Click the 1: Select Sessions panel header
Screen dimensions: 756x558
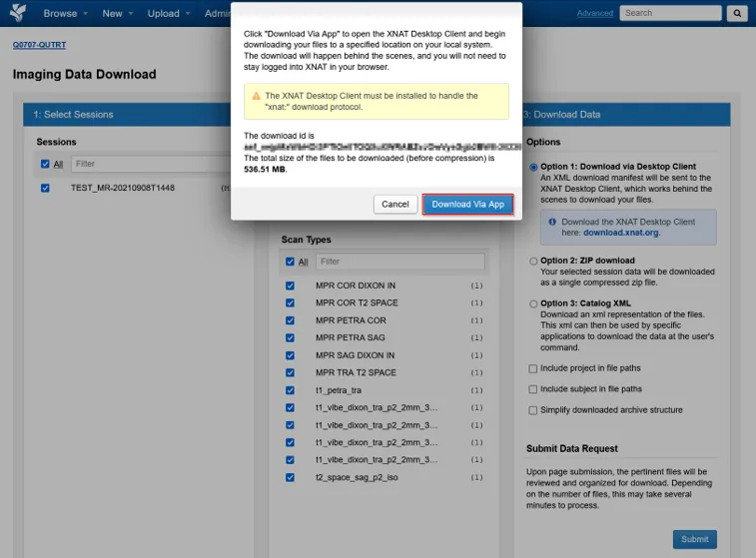[x=127, y=115]
